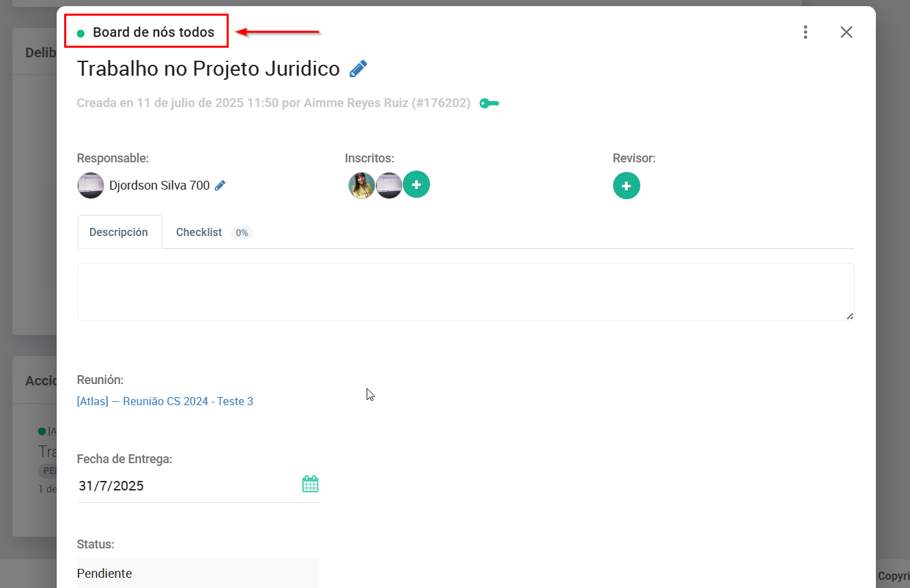The width and height of the screenshot is (910, 588).
Task: Click inside the description text area
Action: (x=466, y=291)
